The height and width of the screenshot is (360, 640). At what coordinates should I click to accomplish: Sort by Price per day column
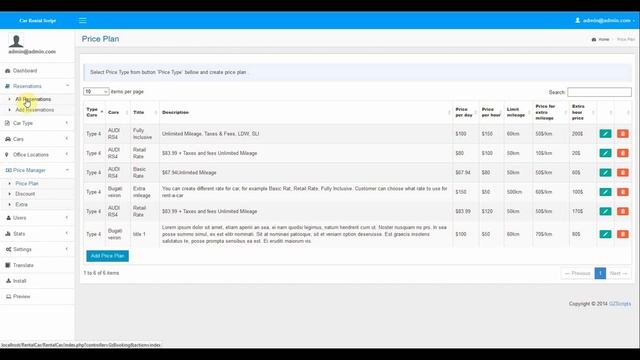466,112
